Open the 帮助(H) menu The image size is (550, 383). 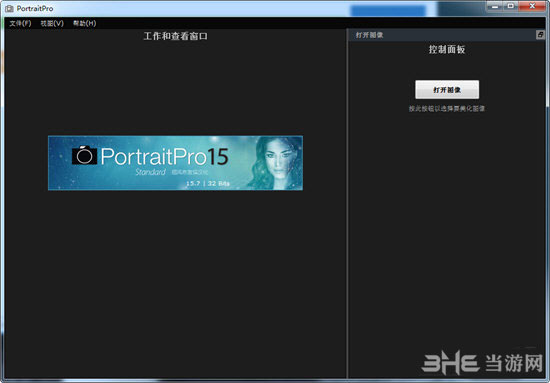[84, 23]
